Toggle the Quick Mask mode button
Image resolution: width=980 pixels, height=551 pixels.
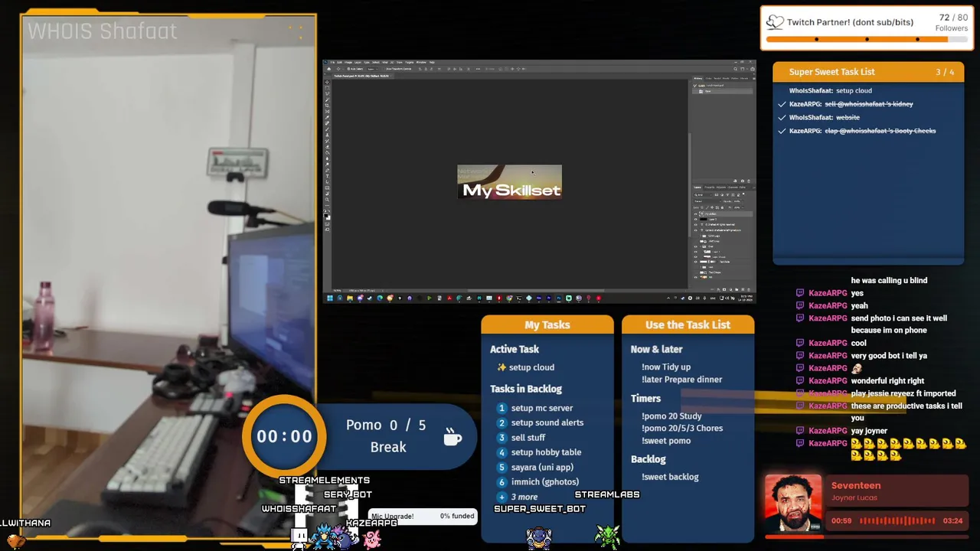click(x=327, y=224)
